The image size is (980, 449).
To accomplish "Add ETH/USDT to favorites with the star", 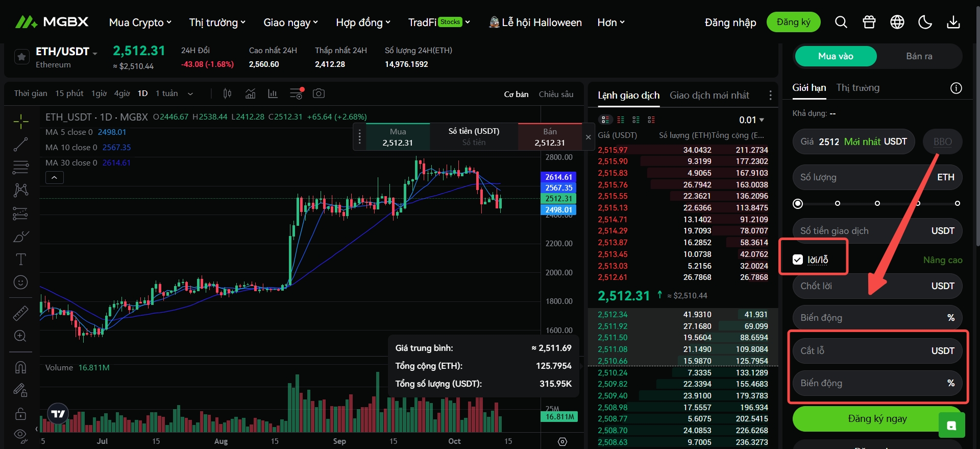I will click(x=21, y=57).
